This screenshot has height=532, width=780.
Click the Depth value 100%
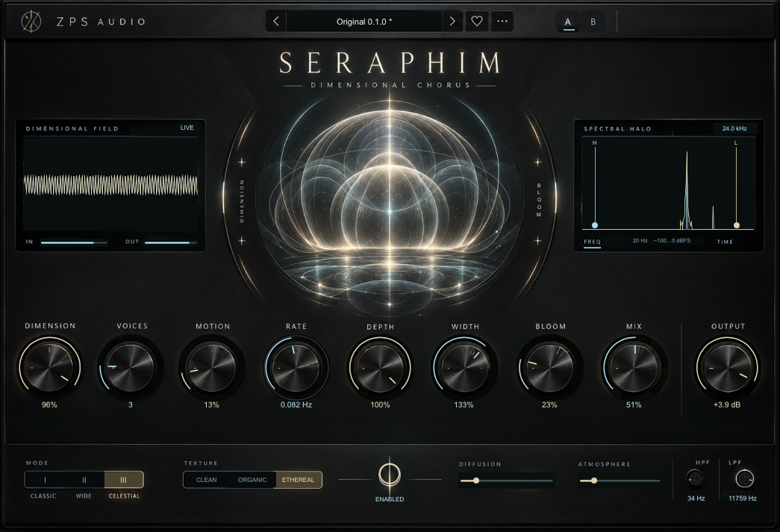click(380, 404)
